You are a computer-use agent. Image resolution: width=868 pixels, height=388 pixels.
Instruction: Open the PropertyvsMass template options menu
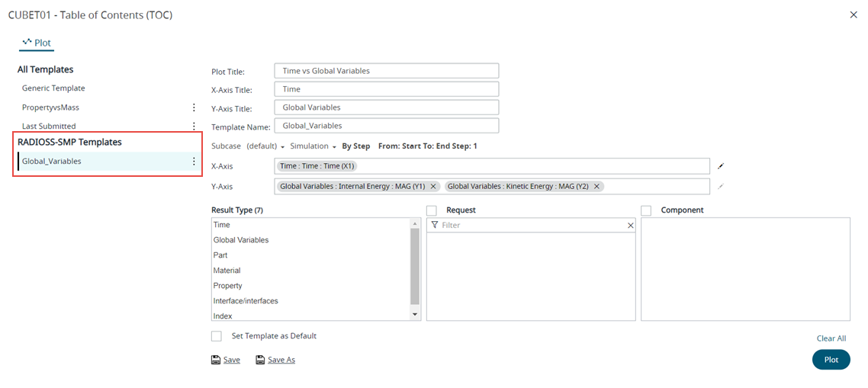[x=194, y=107]
